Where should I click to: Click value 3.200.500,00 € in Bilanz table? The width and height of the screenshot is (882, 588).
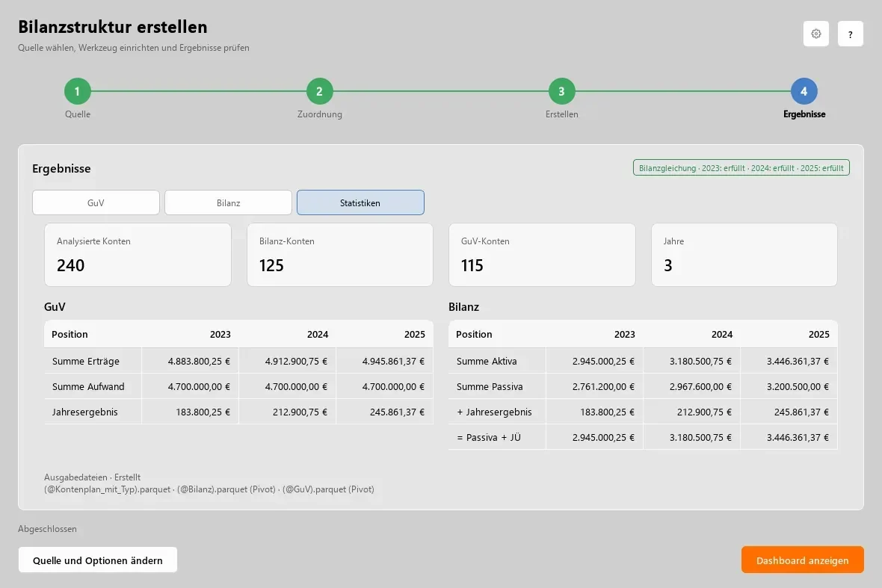pos(798,386)
